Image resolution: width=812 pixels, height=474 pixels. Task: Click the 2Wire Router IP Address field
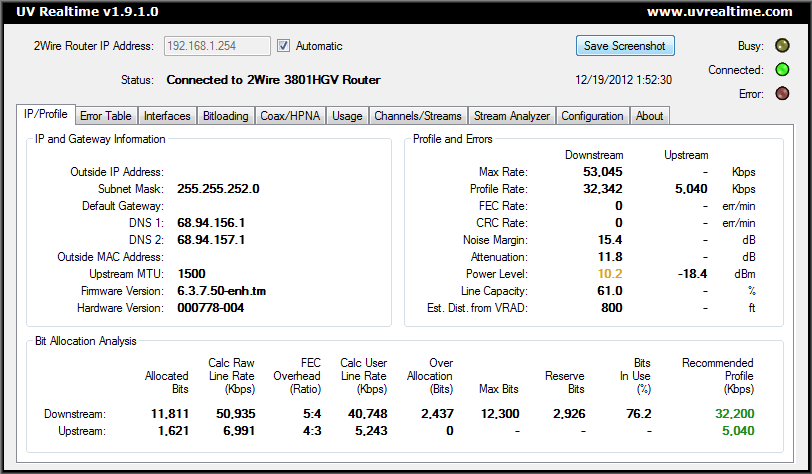[x=216, y=46]
